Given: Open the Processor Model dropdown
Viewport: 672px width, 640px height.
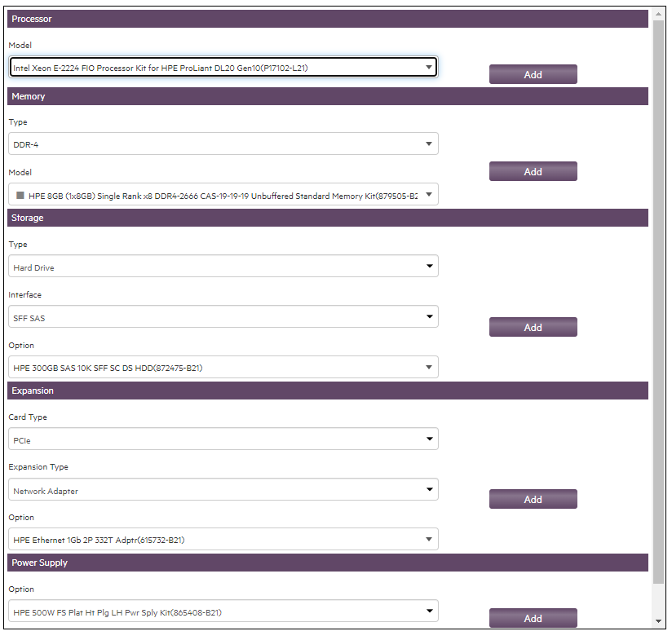Looking at the screenshot, I should (223, 68).
